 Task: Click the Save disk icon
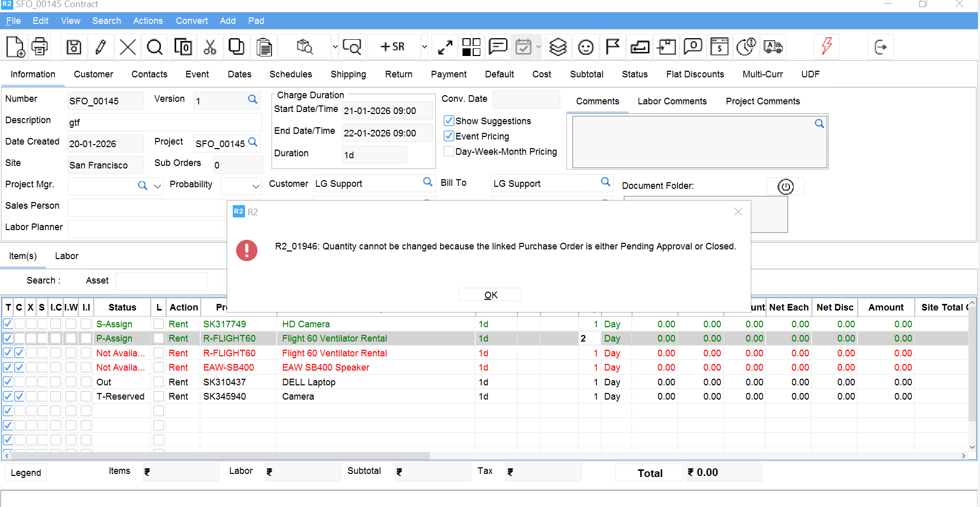[74, 47]
